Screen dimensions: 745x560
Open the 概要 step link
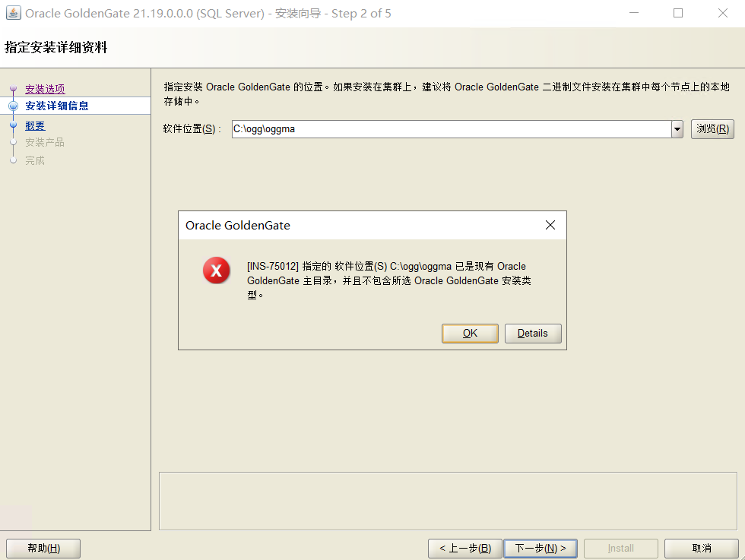click(x=35, y=126)
